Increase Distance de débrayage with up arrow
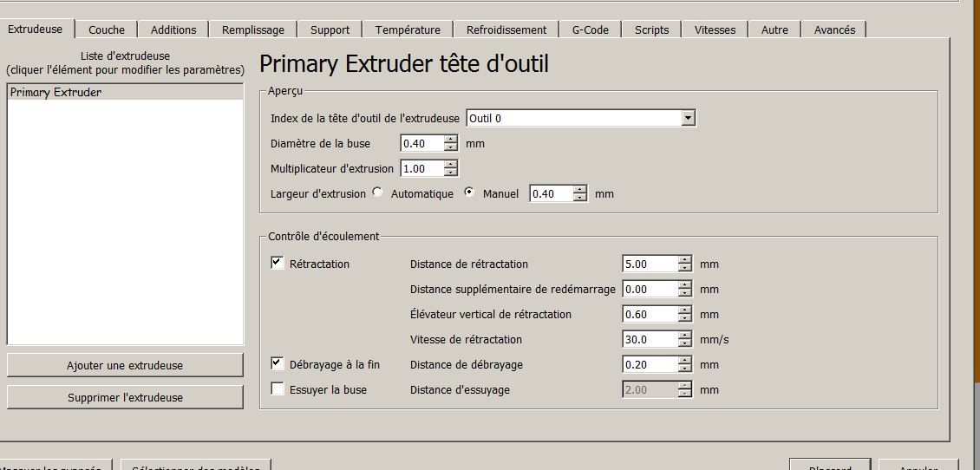The width and height of the screenshot is (980, 470). click(x=685, y=361)
